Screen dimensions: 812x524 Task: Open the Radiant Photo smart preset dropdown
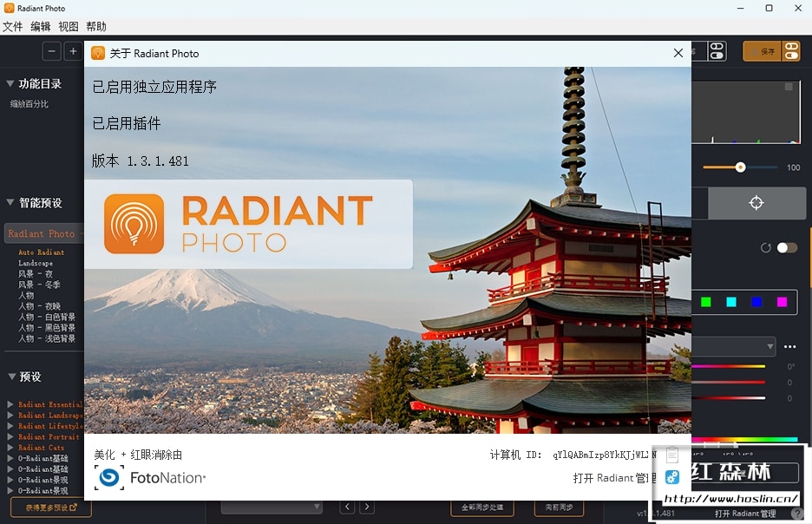[x=44, y=233]
